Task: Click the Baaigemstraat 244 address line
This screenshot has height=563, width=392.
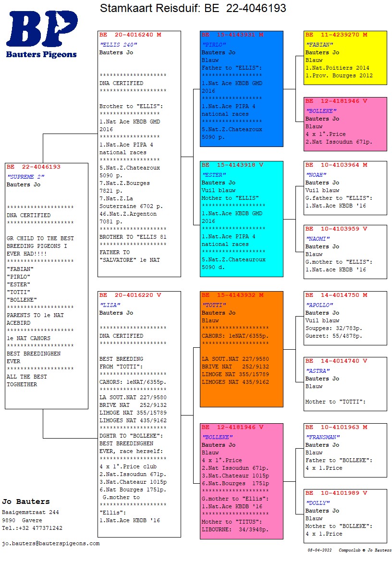Action: tap(30, 512)
